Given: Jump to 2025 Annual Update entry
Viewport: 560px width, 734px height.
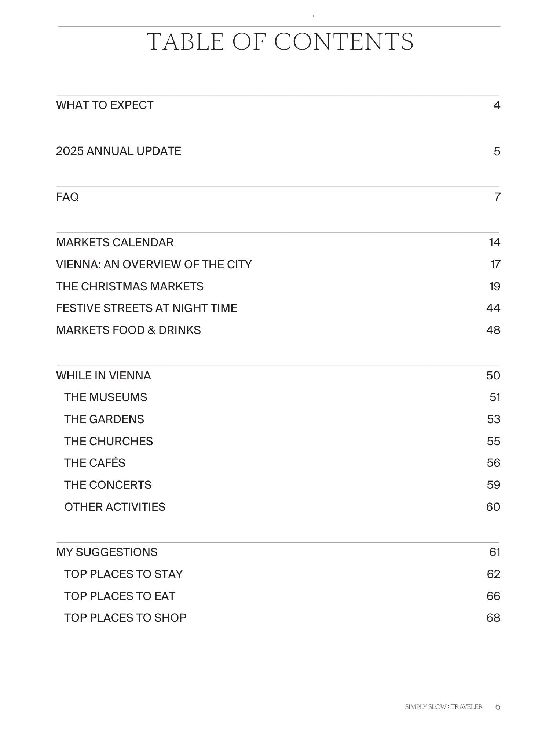Looking at the screenshot, I should click(x=118, y=151).
